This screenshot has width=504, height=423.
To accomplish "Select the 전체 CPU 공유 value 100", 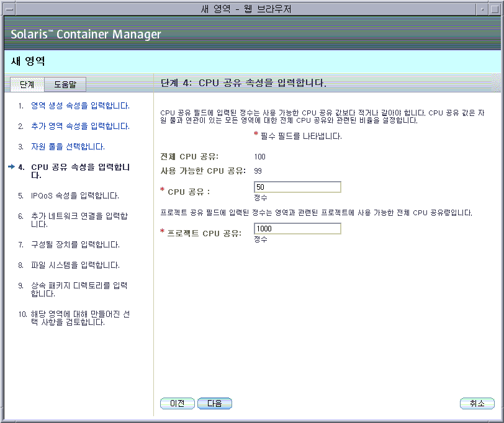I will [x=259, y=157].
